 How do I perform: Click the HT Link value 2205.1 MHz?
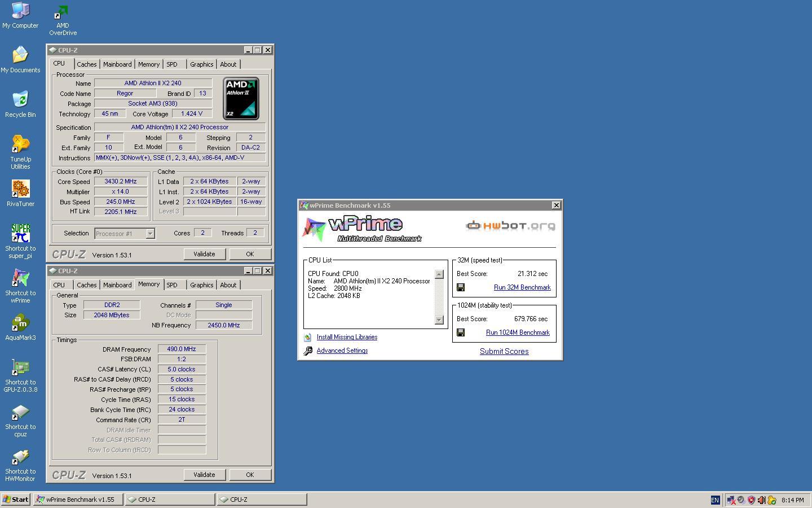click(121, 212)
